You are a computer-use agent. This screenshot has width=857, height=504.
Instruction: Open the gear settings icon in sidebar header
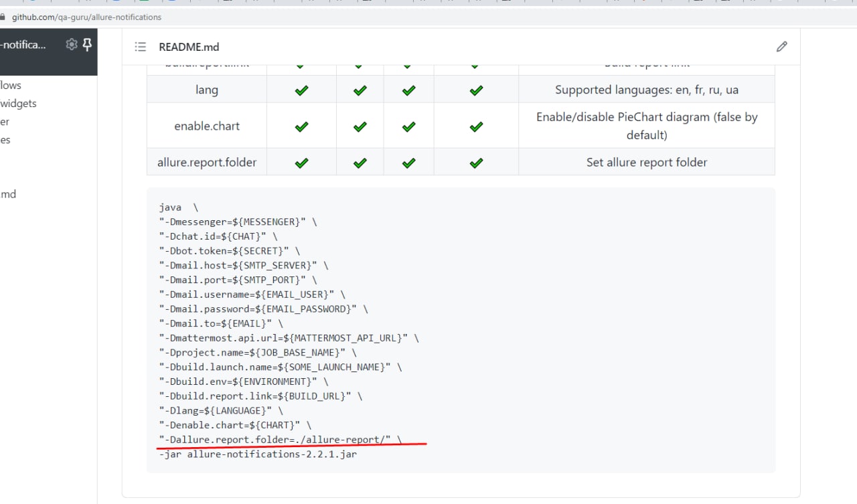pos(72,45)
